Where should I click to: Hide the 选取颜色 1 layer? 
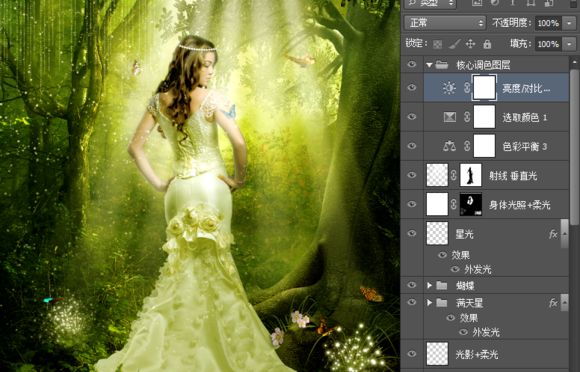[412, 117]
